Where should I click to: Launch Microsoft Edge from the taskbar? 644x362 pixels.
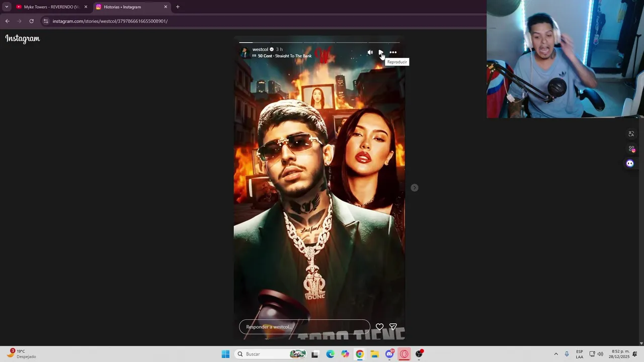(x=330, y=354)
